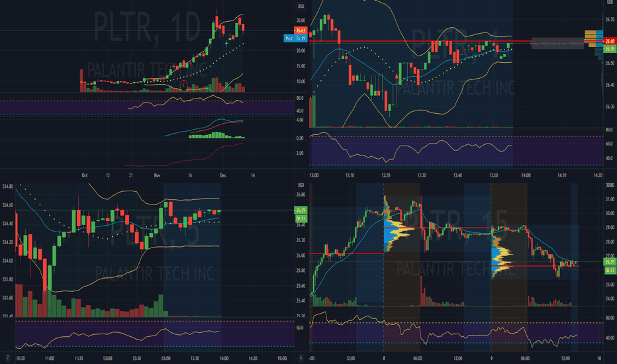The image size is (617, 364).
Task: Click the 334.40 price axis value
Action: 7,224
